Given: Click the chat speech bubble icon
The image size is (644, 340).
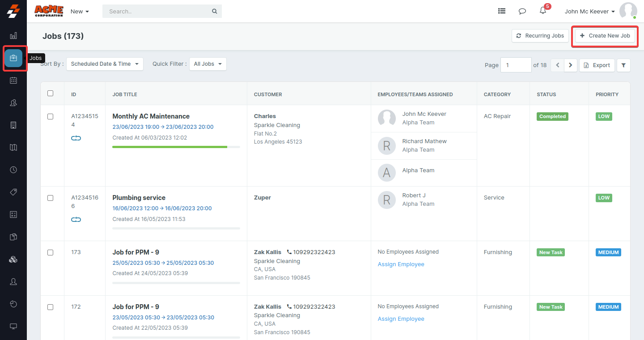Looking at the screenshot, I should pos(522,11).
